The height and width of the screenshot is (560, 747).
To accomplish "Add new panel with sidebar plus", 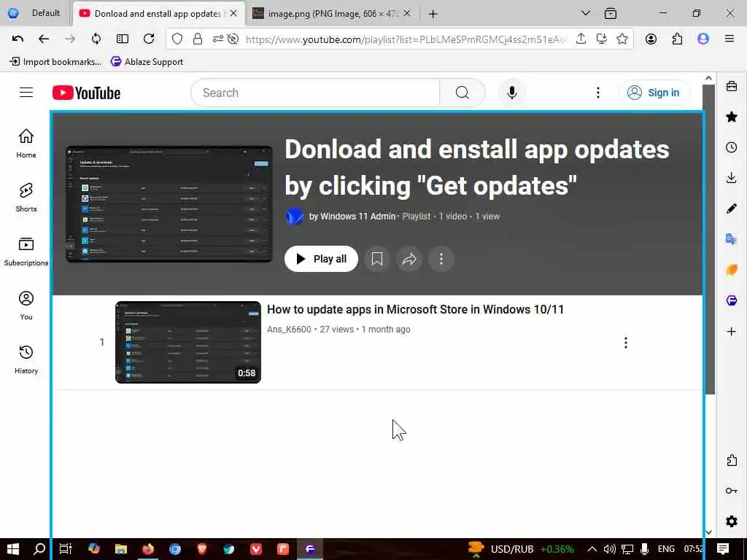I will (732, 332).
